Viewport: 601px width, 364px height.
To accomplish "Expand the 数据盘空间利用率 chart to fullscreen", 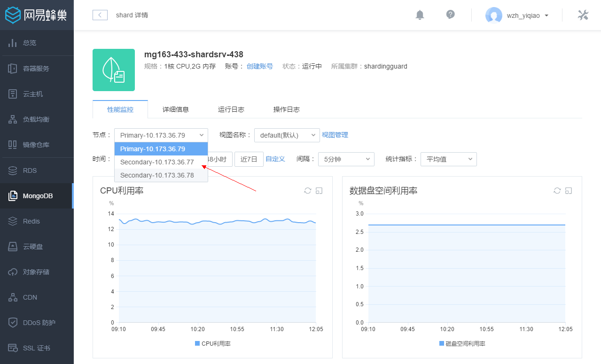I will [x=569, y=191].
